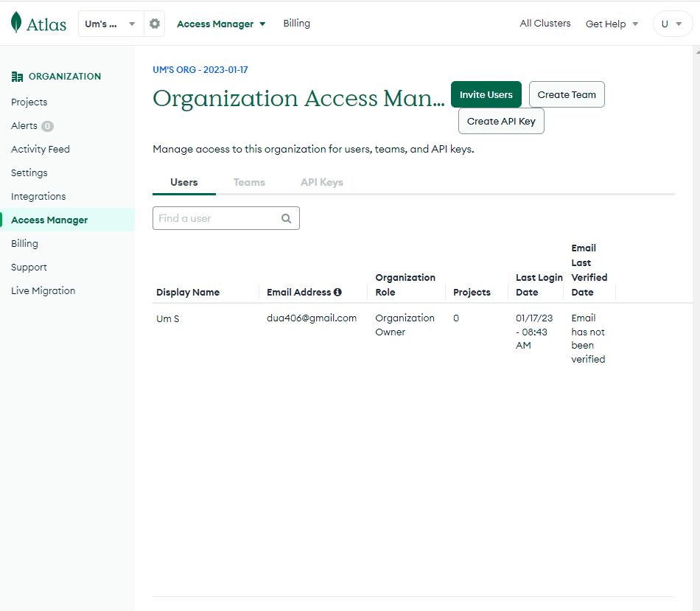Screen dimensions: 700x611
Task: Click the search magnifier icon
Action: [286, 218]
